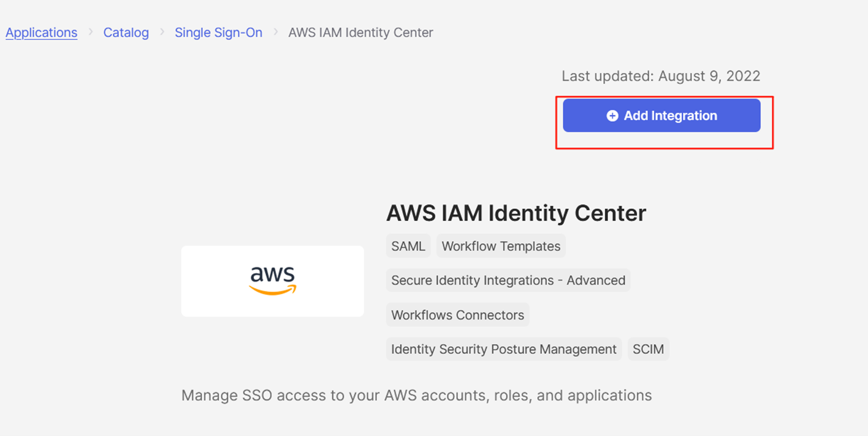Click the AWS IAM Identity Center heading
Screen dimensions: 868x436
tap(516, 213)
